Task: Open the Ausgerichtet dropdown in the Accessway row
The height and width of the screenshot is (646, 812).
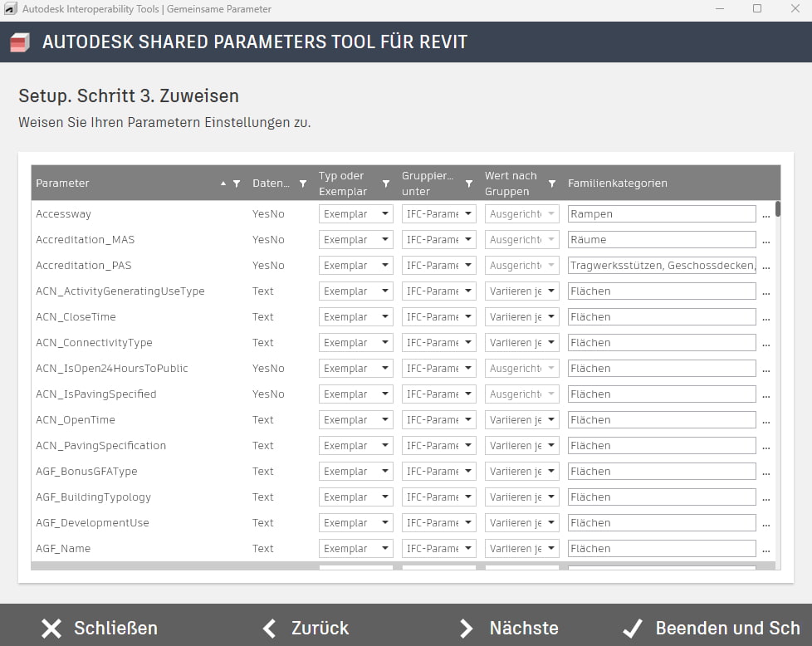Action: pos(522,214)
